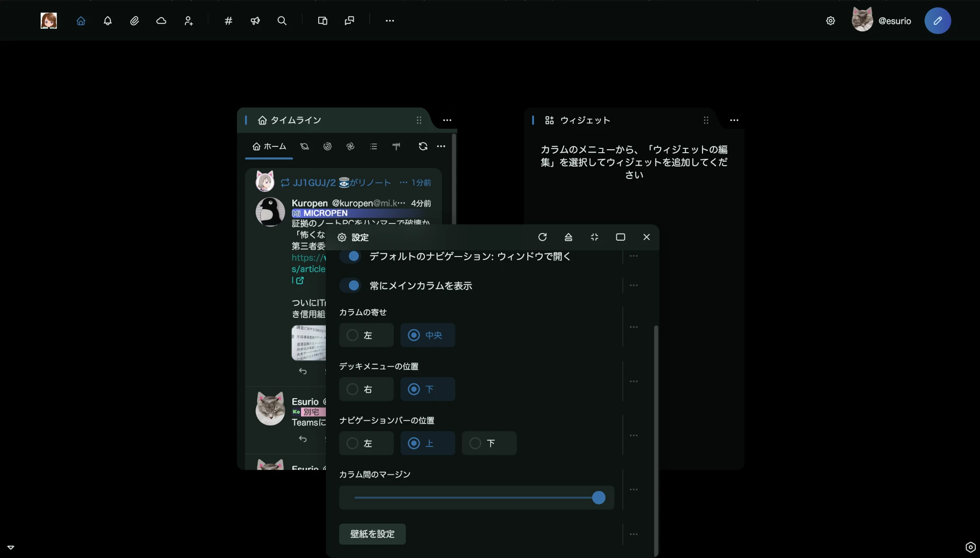This screenshot has width=980, height=558.
Task: Click the blue pencil compose note button
Action: pos(937,21)
